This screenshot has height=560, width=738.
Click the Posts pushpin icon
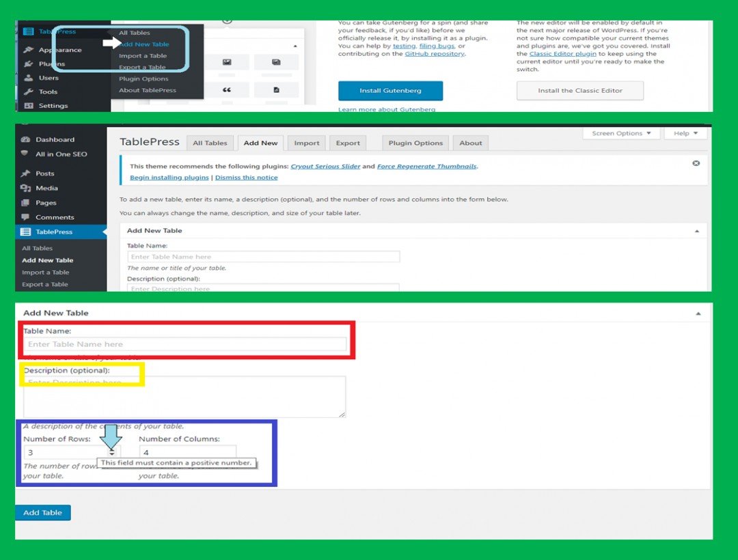point(25,173)
